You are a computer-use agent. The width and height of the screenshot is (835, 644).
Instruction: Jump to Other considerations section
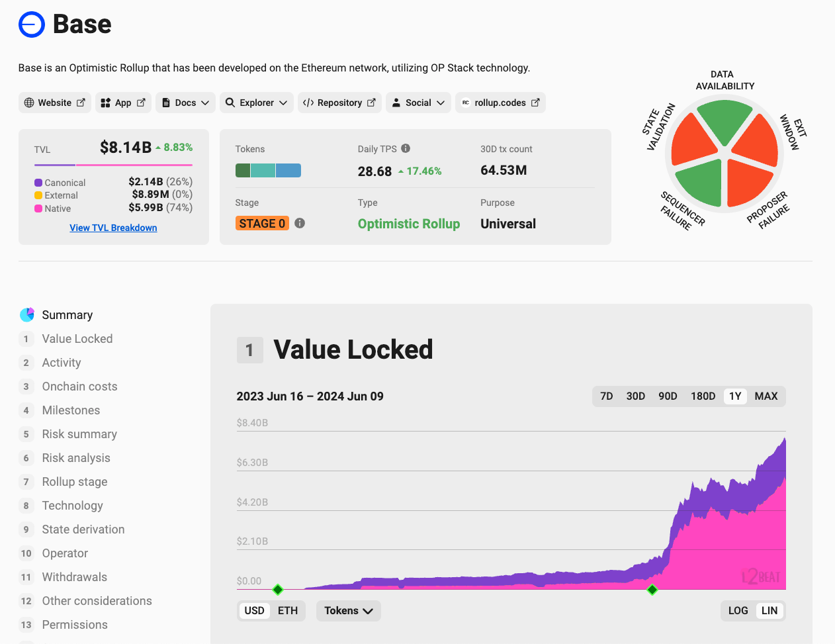97,601
